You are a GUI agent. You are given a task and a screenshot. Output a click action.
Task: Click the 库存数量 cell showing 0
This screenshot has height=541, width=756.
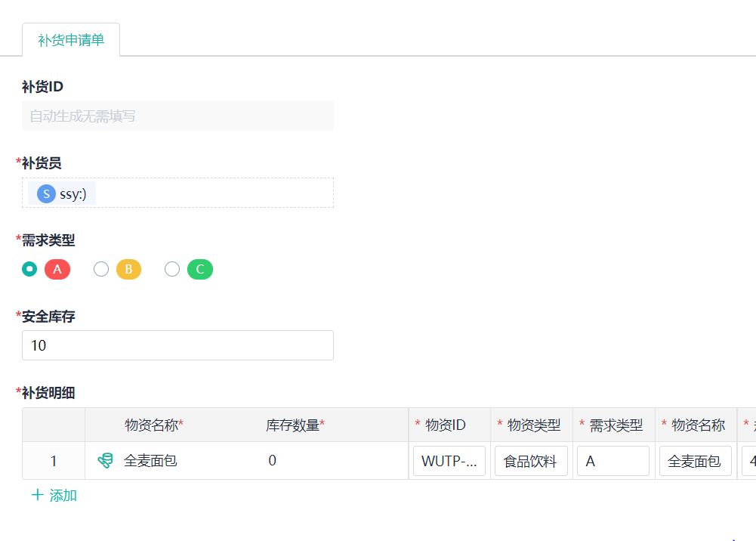coord(273,460)
